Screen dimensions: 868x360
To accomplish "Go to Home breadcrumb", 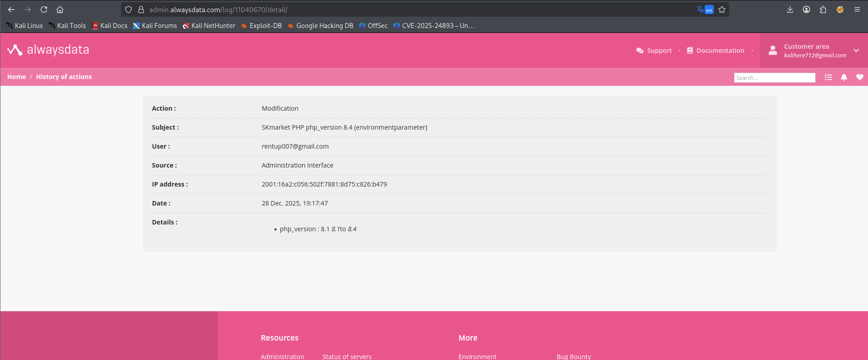I will pyautogui.click(x=16, y=77).
